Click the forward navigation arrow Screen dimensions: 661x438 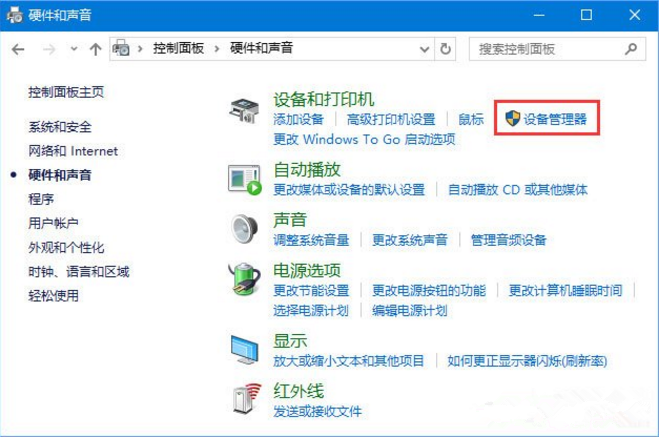tap(49, 49)
